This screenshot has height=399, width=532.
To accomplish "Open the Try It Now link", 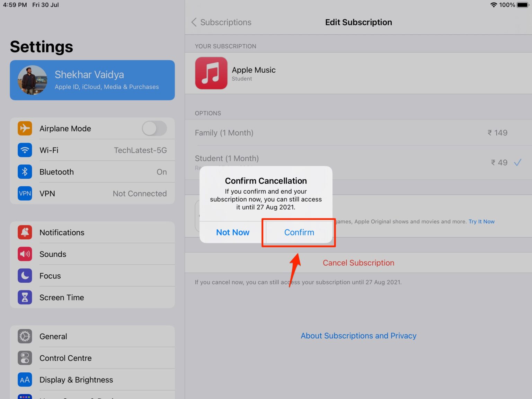I will [481, 222].
